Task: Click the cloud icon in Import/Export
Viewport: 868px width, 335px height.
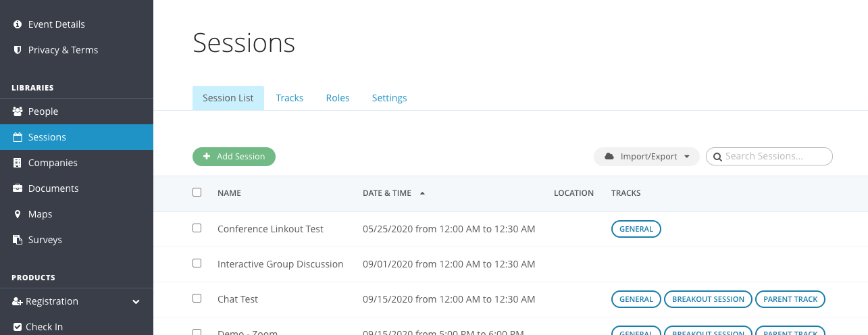Action: click(609, 157)
